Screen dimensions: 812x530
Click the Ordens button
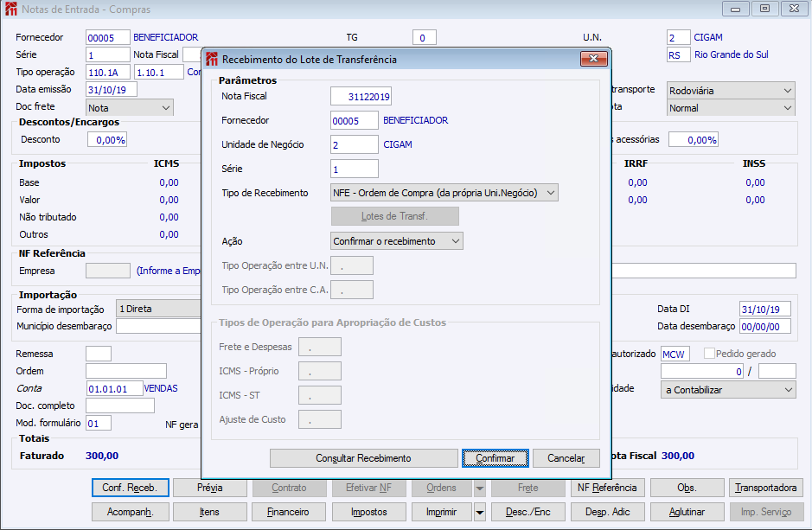[441, 488]
